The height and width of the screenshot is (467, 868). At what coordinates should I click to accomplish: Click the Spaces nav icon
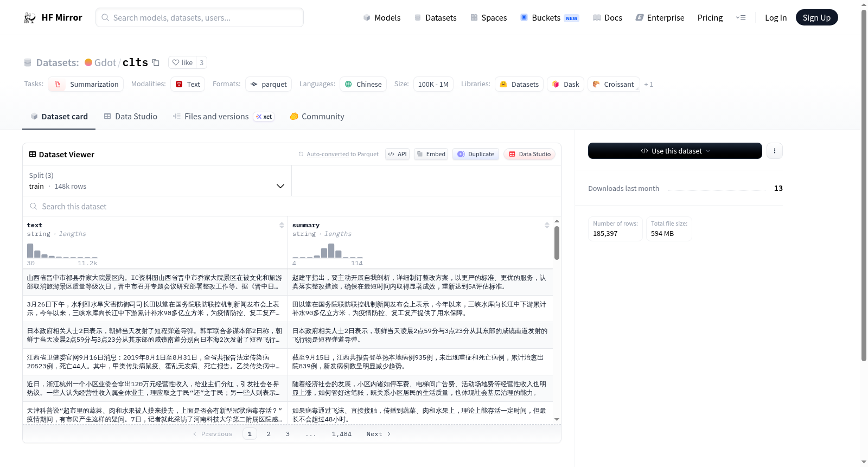(474, 18)
